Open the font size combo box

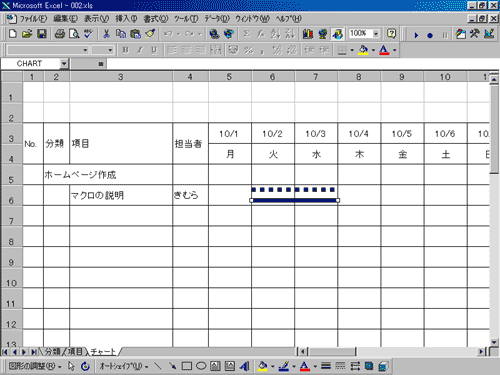[x=103, y=50]
